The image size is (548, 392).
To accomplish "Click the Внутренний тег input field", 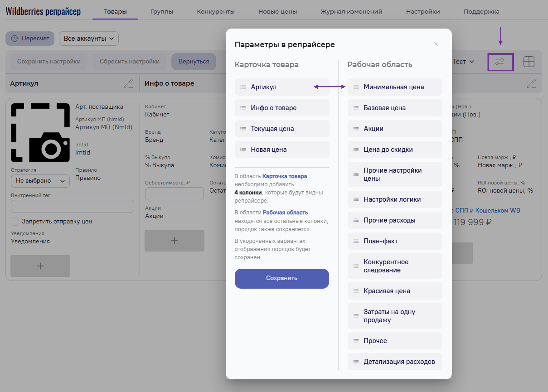I will (72, 206).
